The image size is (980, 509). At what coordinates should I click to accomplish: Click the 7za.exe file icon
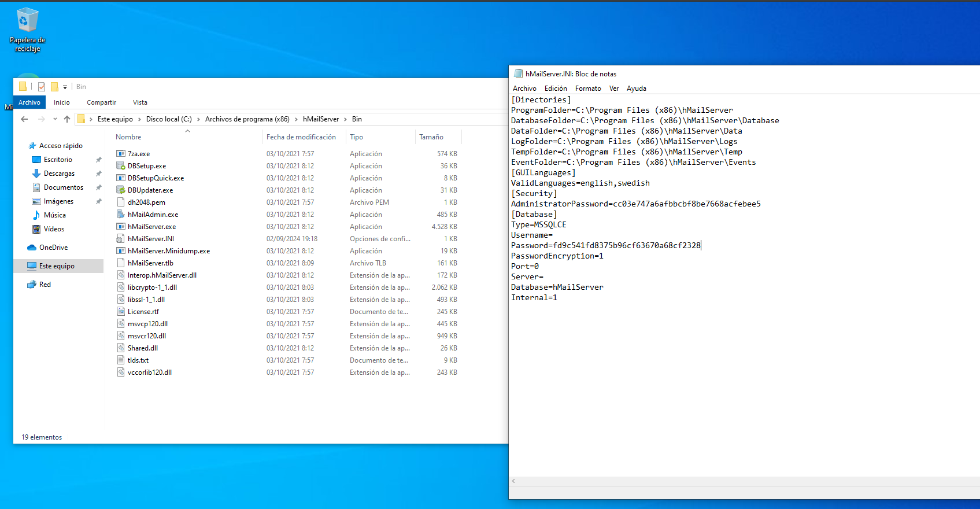[121, 154]
